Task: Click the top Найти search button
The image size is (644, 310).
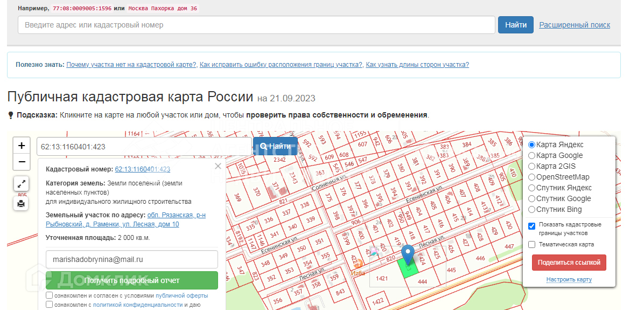Action: tap(515, 25)
